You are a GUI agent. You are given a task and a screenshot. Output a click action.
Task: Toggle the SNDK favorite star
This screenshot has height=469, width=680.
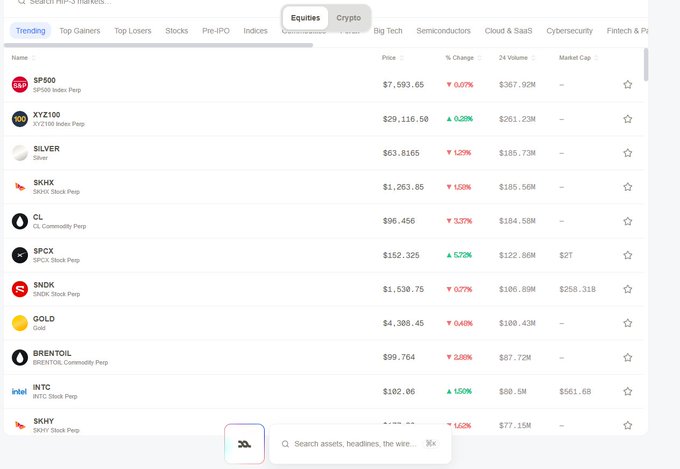(x=627, y=289)
